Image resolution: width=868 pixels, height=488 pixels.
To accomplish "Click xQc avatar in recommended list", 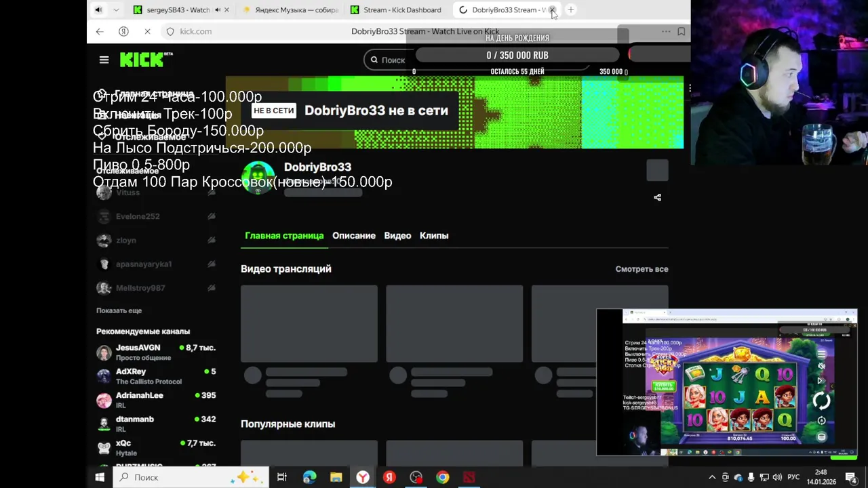I will coord(104,447).
